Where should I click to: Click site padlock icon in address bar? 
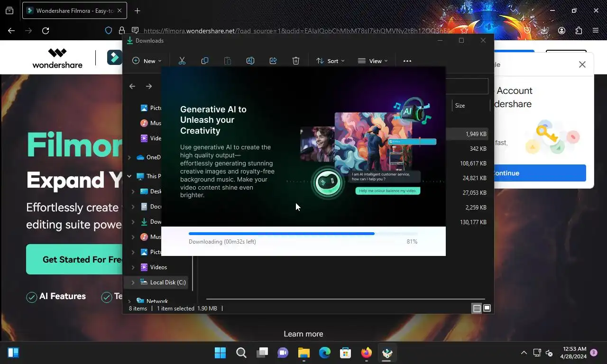click(122, 30)
